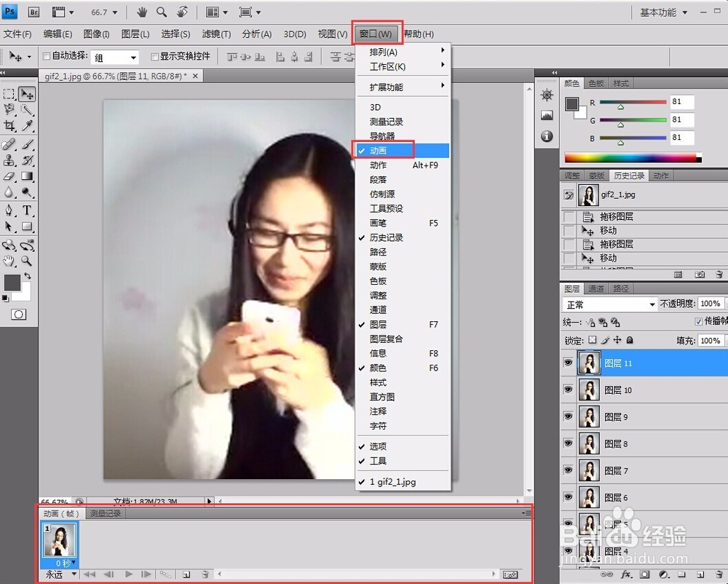This screenshot has width=728, height=584.
Task: Select first frame button in animation panel
Action: pyautogui.click(x=89, y=575)
